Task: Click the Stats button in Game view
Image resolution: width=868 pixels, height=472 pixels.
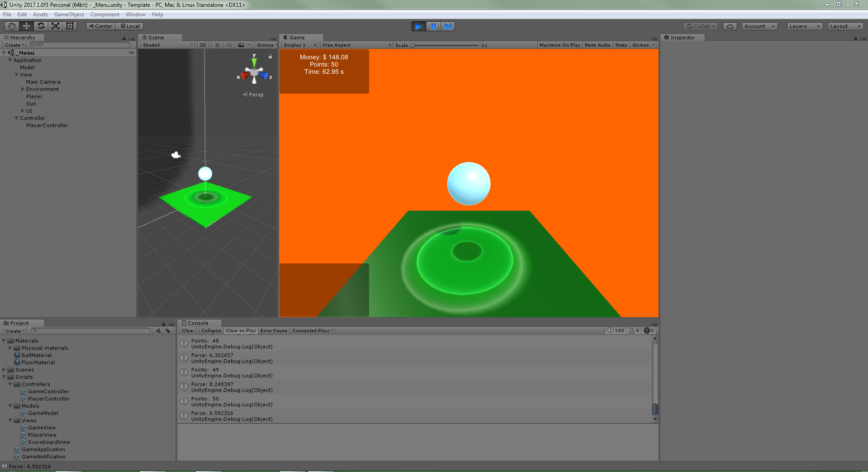Action: [x=621, y=45]
